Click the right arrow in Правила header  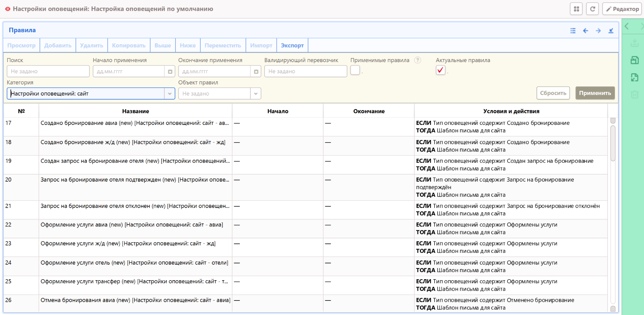(x=598, y=31)
